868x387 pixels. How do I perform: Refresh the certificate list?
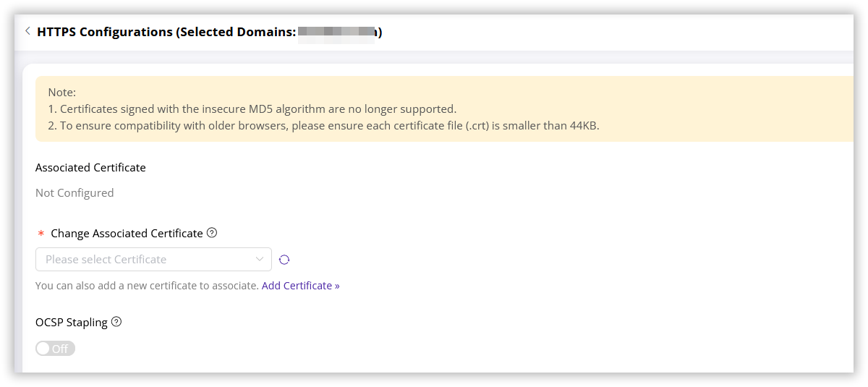(284, 260)
